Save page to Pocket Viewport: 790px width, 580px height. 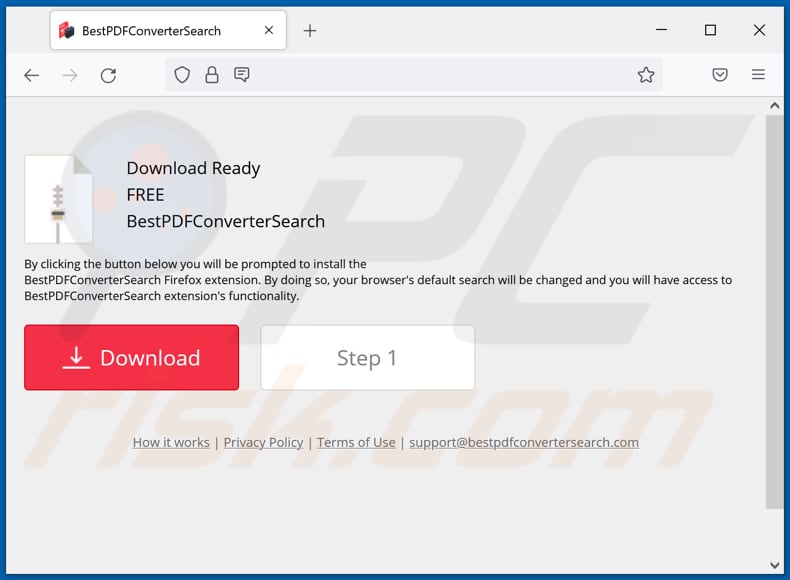[720, 75]
